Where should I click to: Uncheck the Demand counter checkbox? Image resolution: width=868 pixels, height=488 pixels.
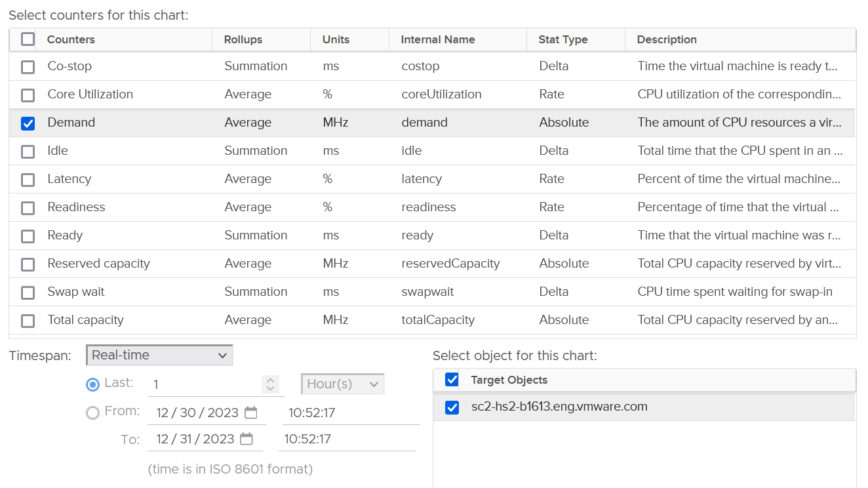tap(28, 123)
